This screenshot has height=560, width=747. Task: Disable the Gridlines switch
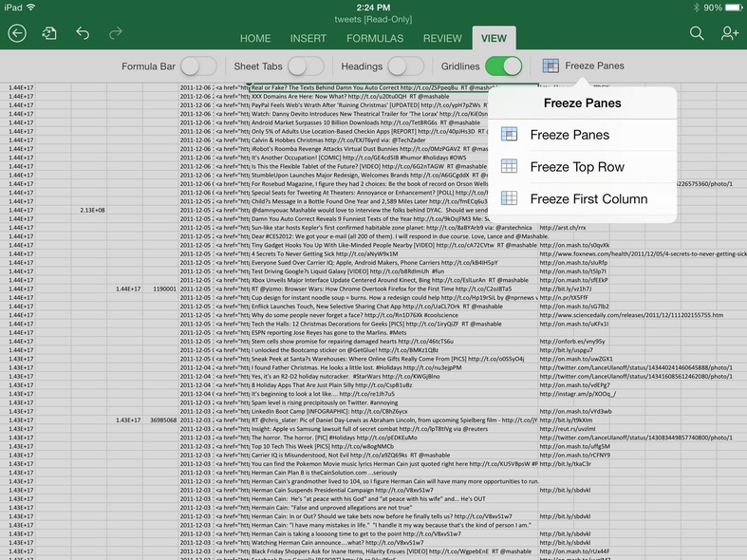pos(503,66)
